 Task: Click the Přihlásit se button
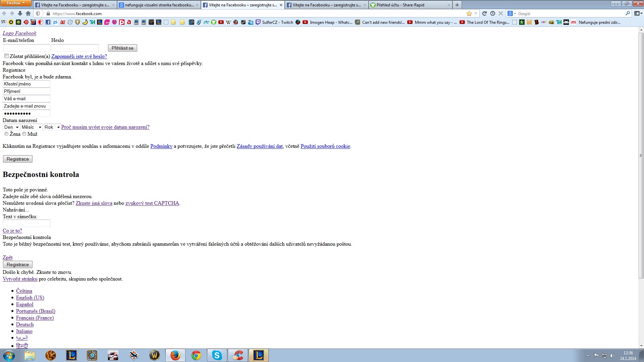click(x=122, y=48)
